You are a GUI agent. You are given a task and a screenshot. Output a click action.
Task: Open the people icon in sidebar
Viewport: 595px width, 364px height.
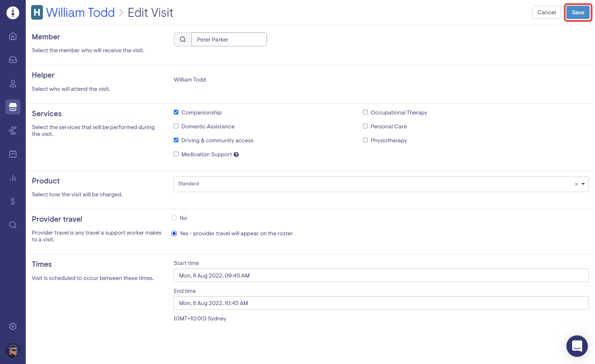pos(13,83)
